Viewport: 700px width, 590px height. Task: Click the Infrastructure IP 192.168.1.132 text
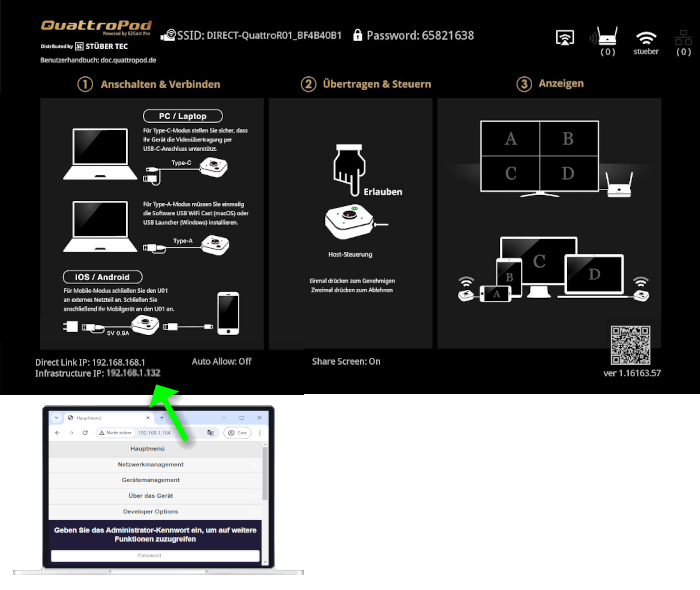click(98, 373)
